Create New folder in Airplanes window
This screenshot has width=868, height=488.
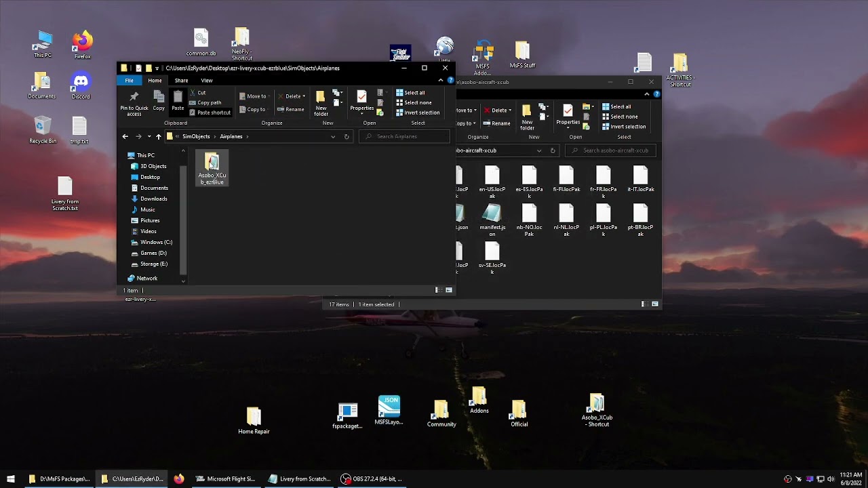[321, 103]
